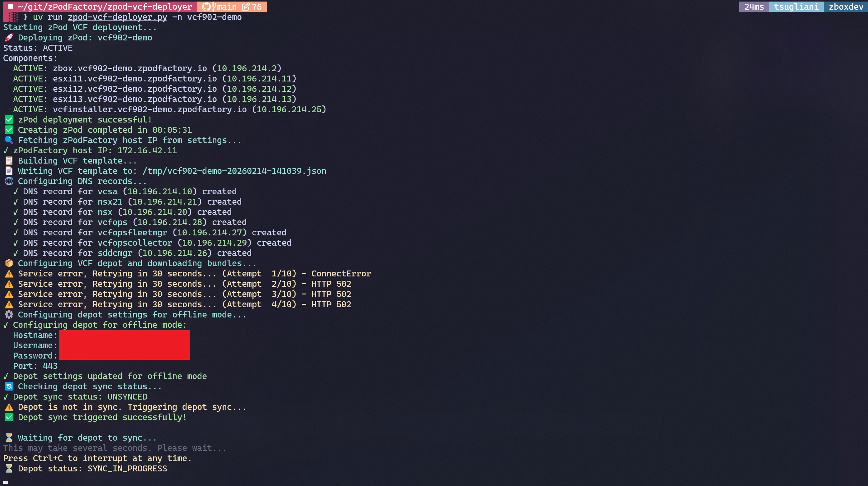868x486 pixels.
Task: Click the warning icon on Attempt 3/10 line
Action: click(9, 294)
